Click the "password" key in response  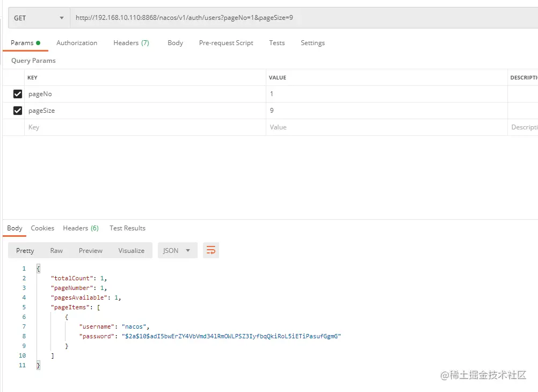[97, 336]
